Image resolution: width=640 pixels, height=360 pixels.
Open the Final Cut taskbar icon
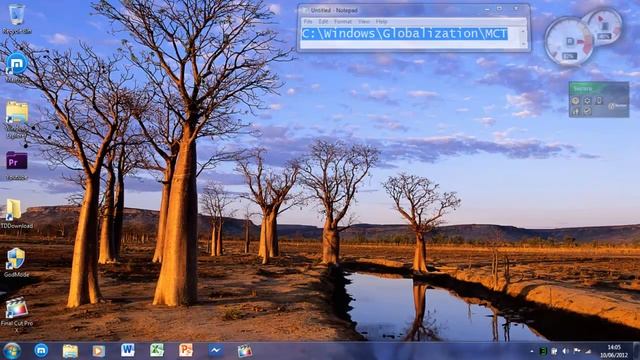pos(244,351)
